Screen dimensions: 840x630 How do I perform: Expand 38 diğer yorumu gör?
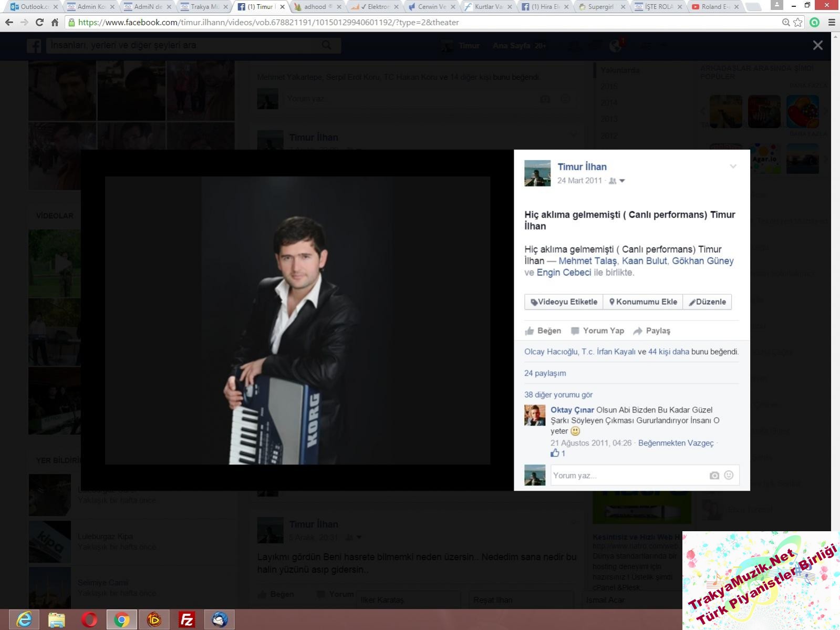coord(558,395)
